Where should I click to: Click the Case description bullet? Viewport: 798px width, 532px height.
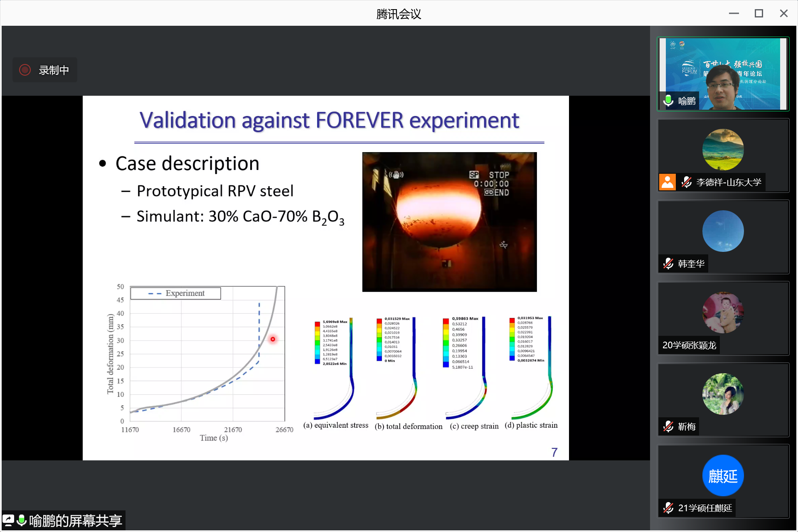(187, 163)
